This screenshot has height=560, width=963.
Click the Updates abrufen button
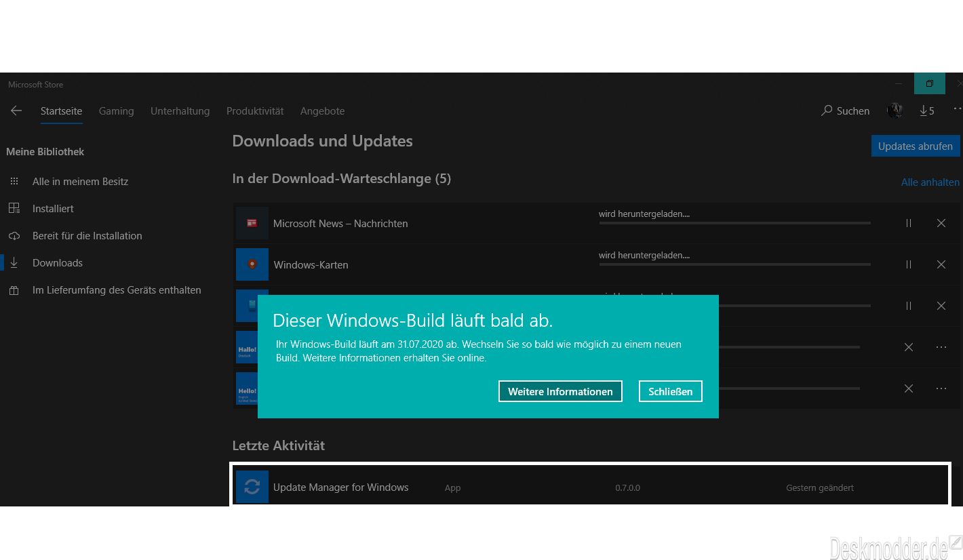point(915,146)
